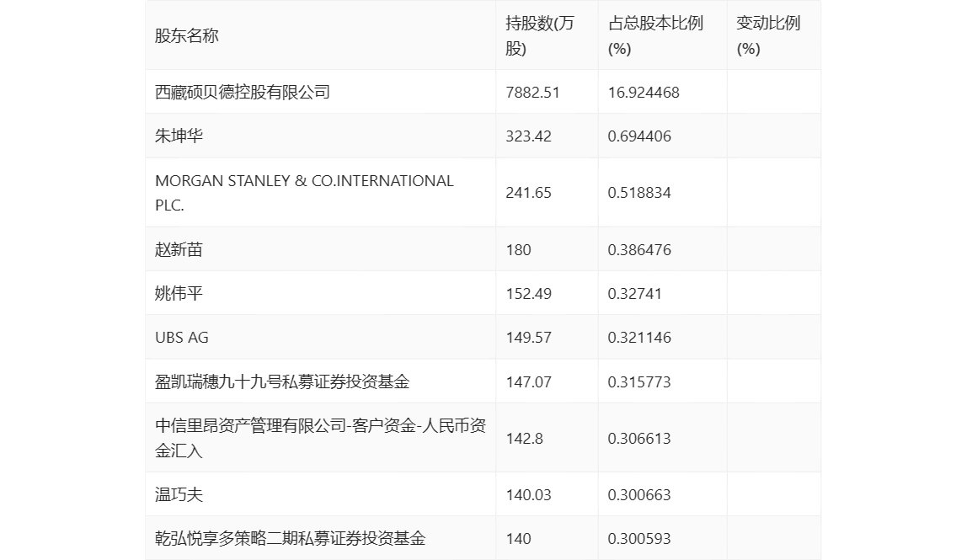The width and height of the screenshot is (967, 560).
Task: Click the 占总股本比例(%) column header
Action: click(655, 35)
